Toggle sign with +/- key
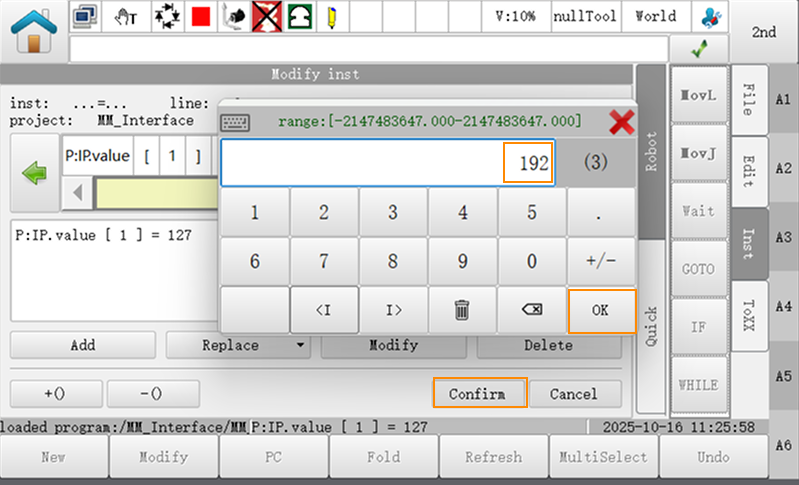799x485 pixels. 601,261
